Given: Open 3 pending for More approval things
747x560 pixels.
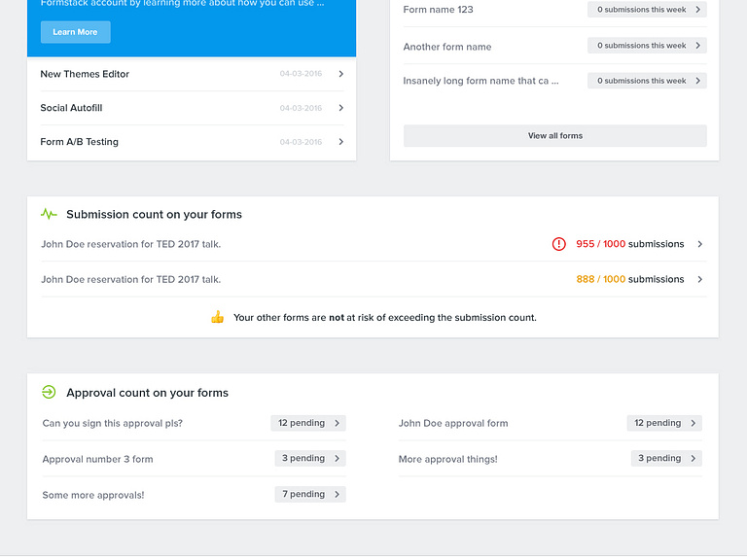Looking at the screenshot, I should pyautogui.click(x=666, y=458).
